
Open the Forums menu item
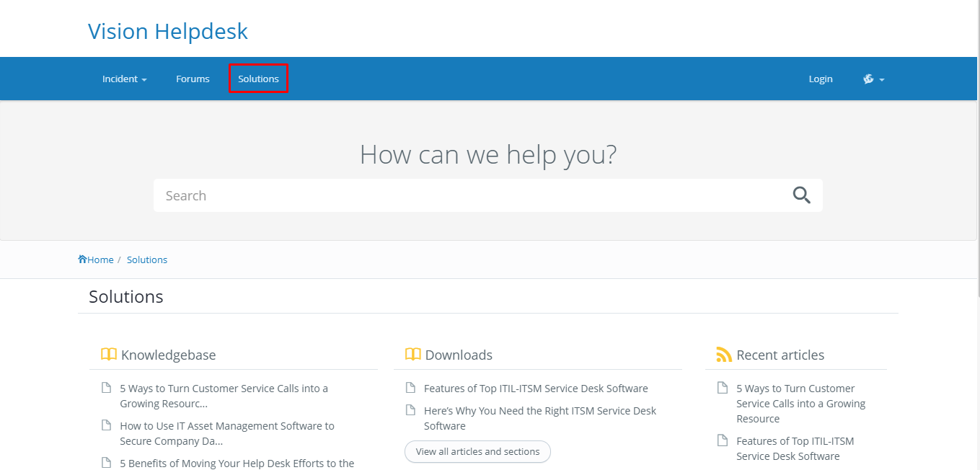193,79
